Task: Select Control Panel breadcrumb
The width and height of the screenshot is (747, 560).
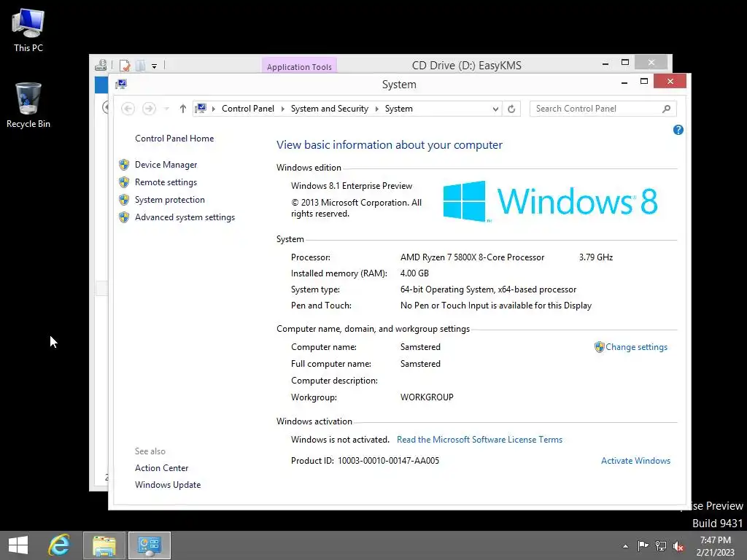Action: tap(248, 109)
